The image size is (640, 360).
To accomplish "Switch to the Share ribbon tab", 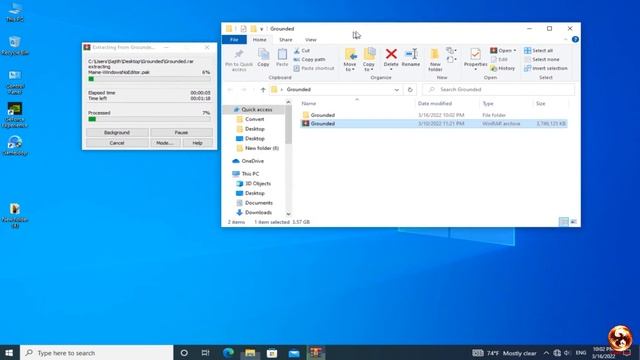I will (x=286, y=40).
